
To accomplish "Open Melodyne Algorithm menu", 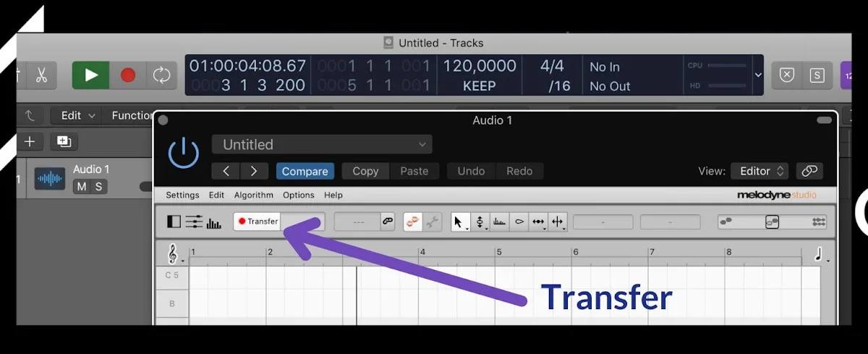I will (253, 195).
